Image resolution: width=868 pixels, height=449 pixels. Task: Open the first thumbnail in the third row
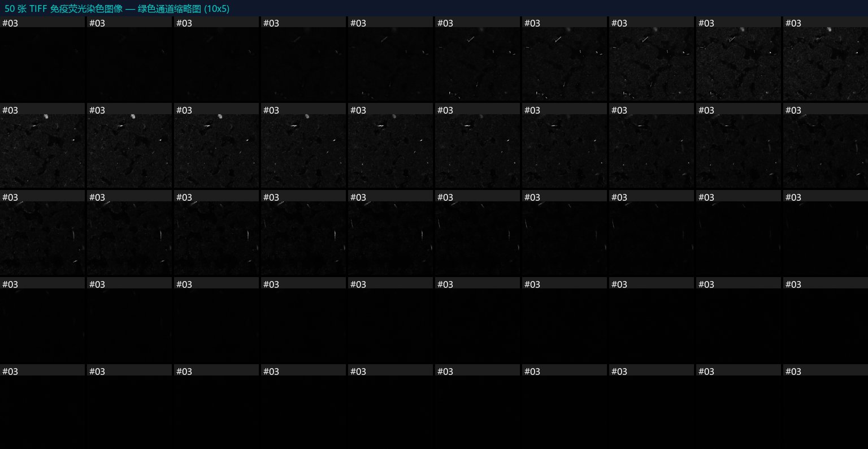coord(42,233)
